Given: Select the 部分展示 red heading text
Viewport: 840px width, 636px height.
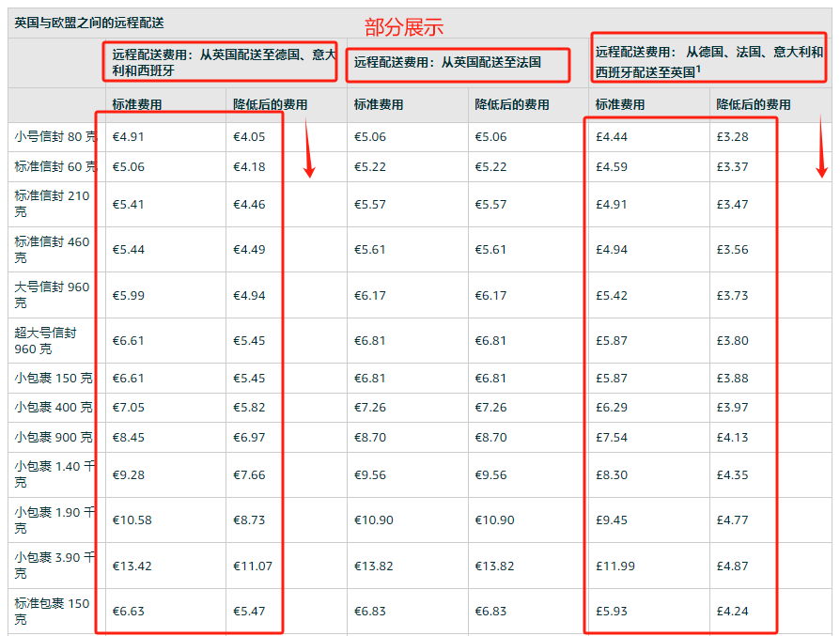Looking at the screenshot, I should 404,26.
